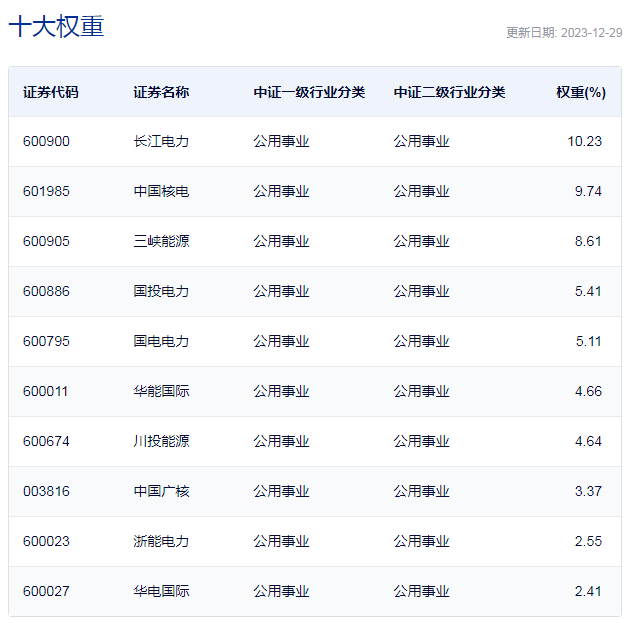Select stock code 600905
634x623 pixels.
(46, 241)
